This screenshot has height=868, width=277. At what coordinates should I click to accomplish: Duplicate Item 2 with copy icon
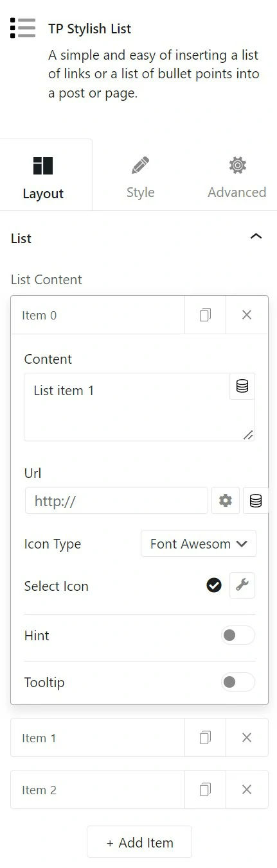tap(205, 790)
